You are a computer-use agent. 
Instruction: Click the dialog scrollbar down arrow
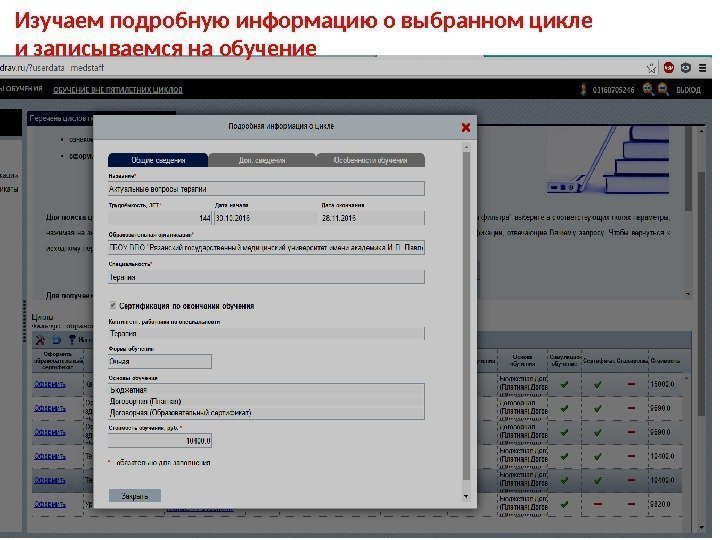click(467, 496)
